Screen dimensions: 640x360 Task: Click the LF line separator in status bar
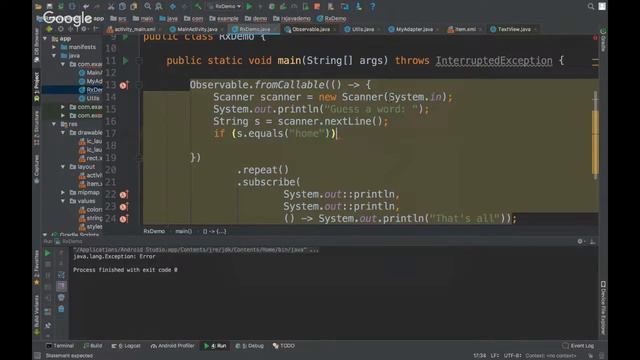pyautogui.click(x=494, y=356)
